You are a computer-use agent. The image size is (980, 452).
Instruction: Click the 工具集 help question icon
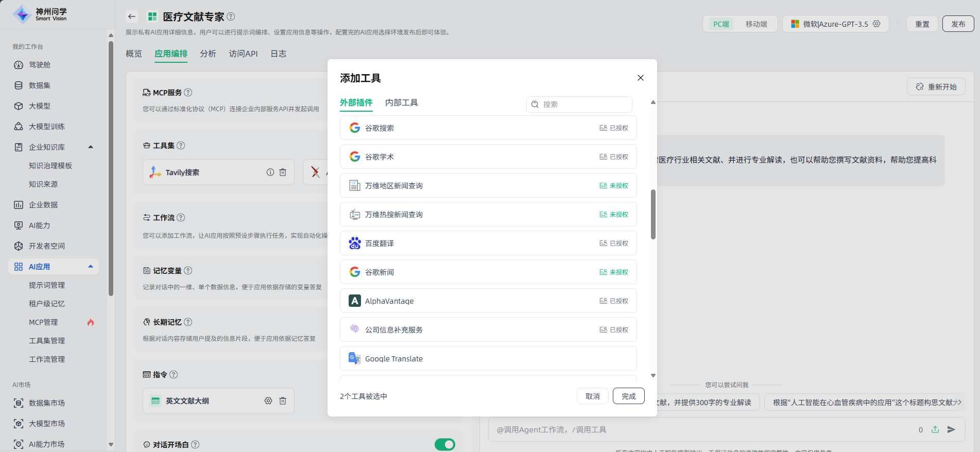click(181, 146)
